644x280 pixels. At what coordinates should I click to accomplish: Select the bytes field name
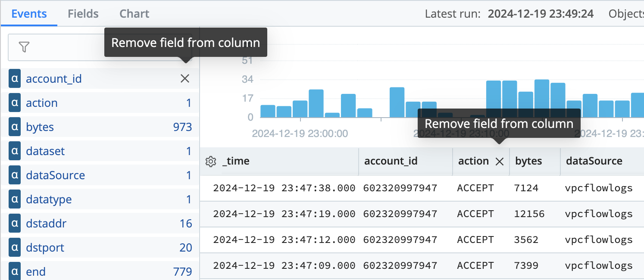pos(40,127)
